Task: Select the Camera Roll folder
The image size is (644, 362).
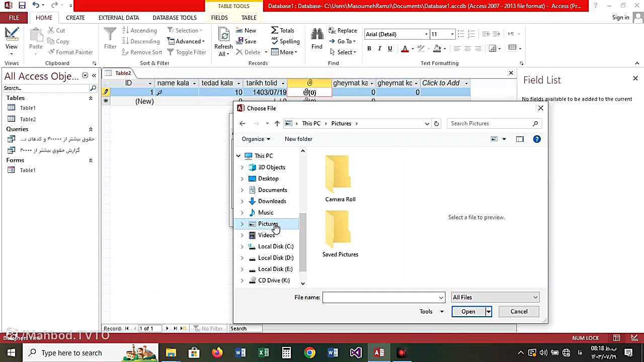Action: pos(340,178)
